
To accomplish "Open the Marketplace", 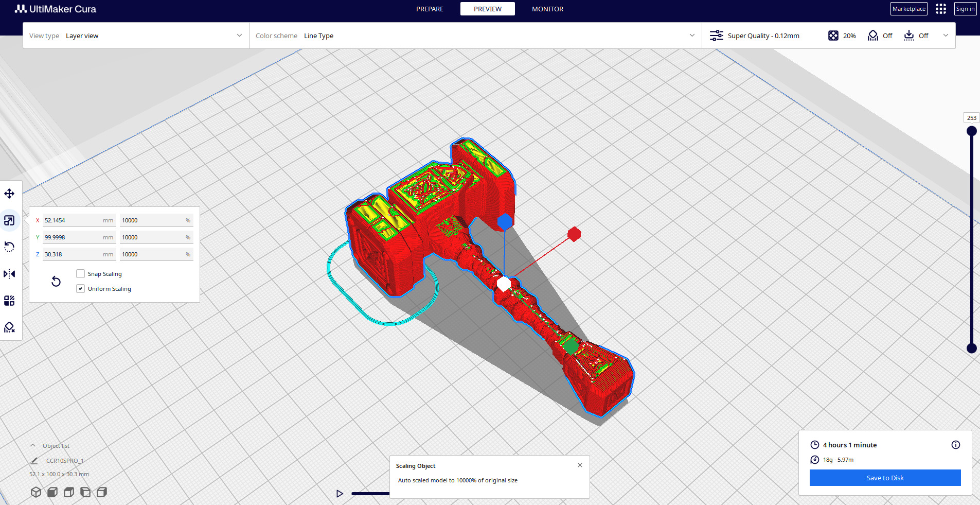I will point(909,9).
